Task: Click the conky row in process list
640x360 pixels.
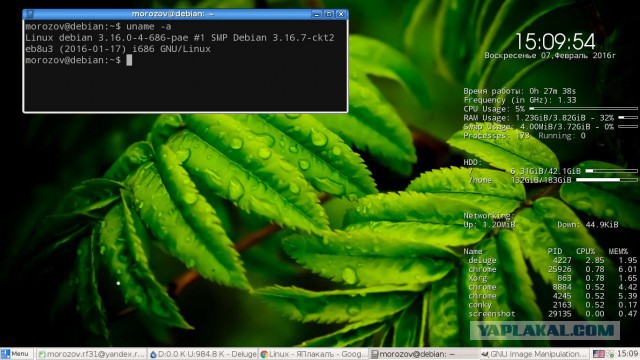Action: (x=552, y=305)
